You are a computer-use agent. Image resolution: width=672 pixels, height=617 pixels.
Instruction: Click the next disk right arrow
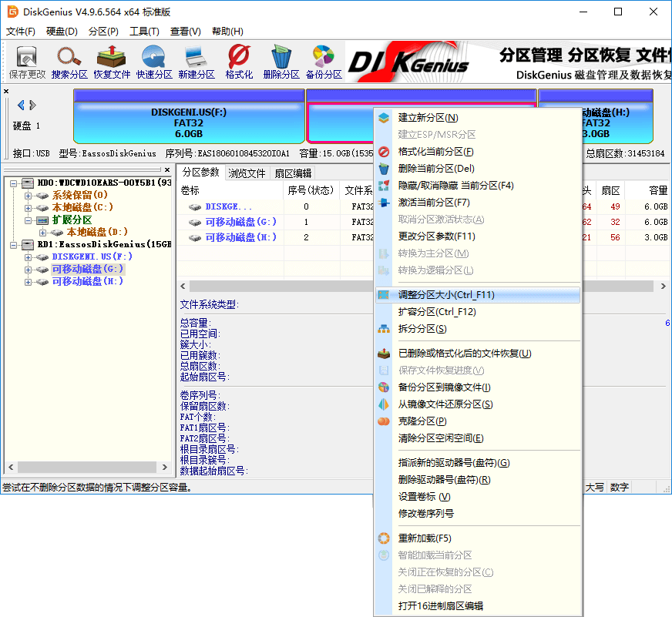coord(33,106)
